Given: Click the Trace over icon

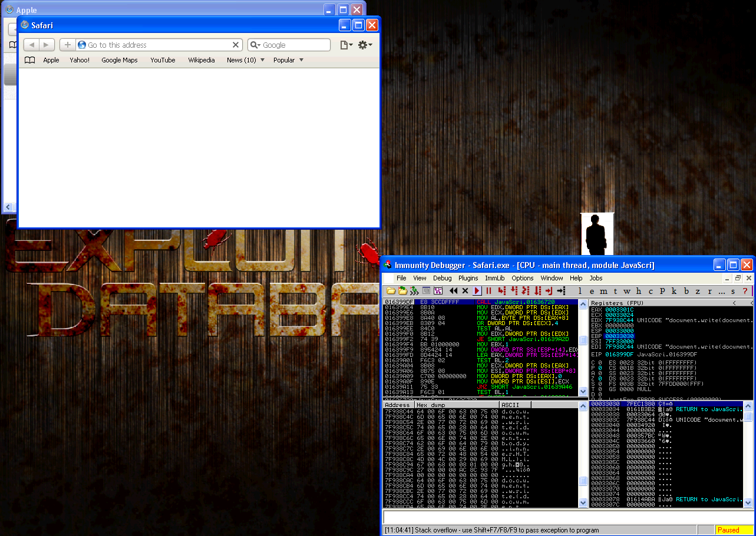Looking at the screenshot, I should coord(537,291).
